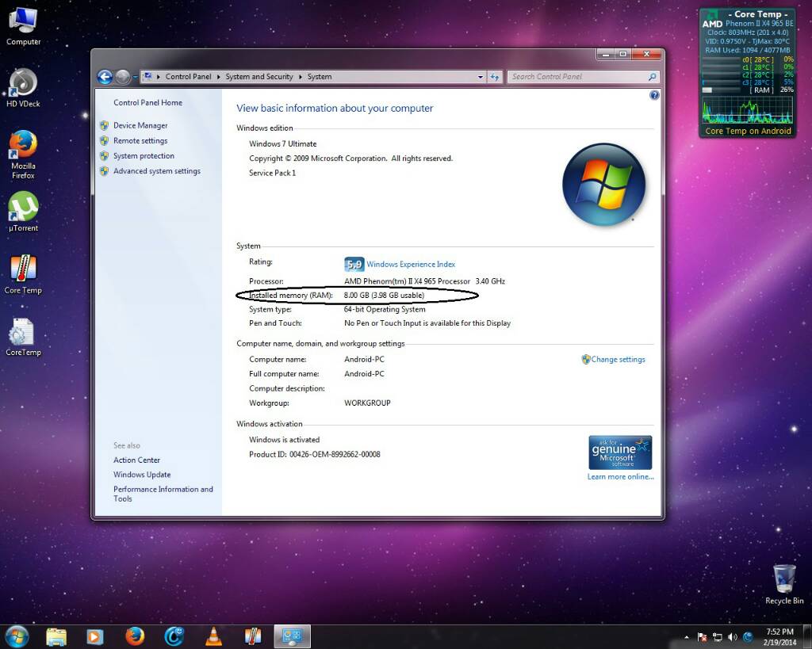The image size is (812, 649).
Task: Click the 8.00 GB (3.98 GB usable) value
Action: click(385, 295)
